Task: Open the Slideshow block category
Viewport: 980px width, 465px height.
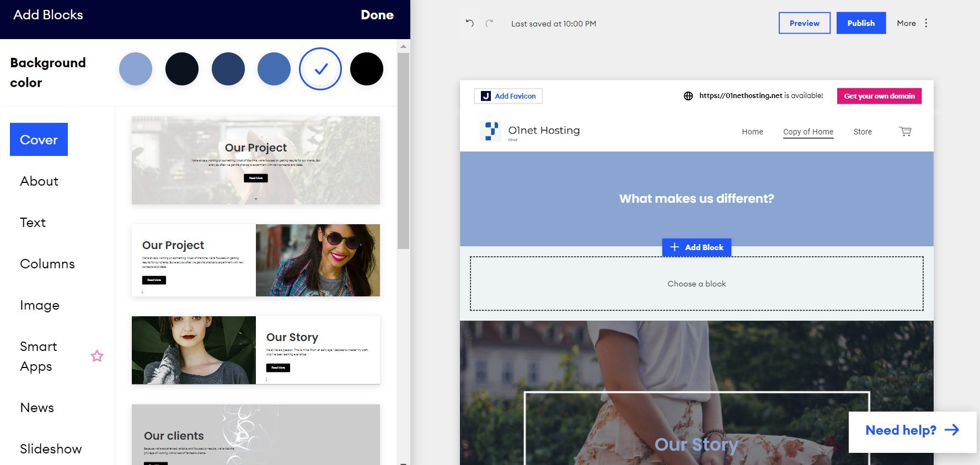Action: pyautogui.click(x=51, y=448)
